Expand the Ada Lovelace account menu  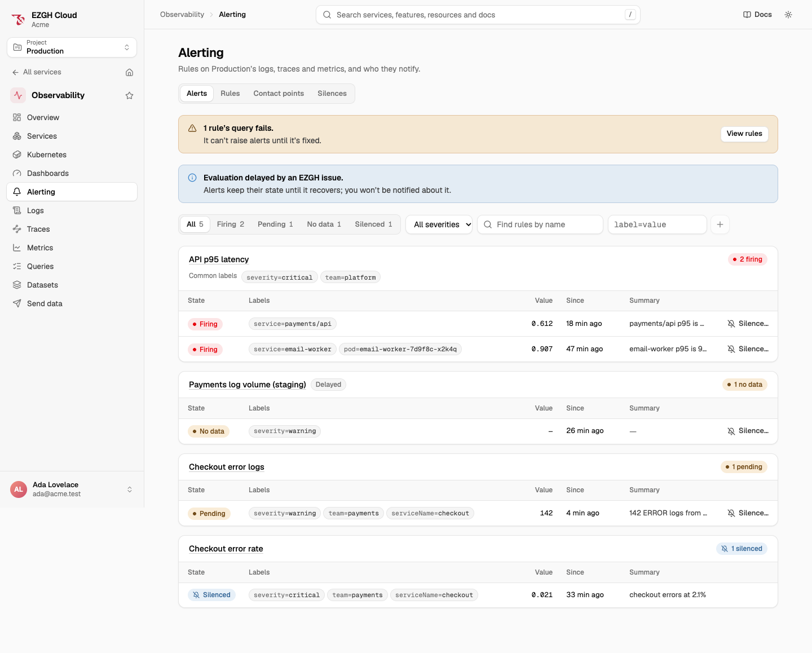[72, 489]
